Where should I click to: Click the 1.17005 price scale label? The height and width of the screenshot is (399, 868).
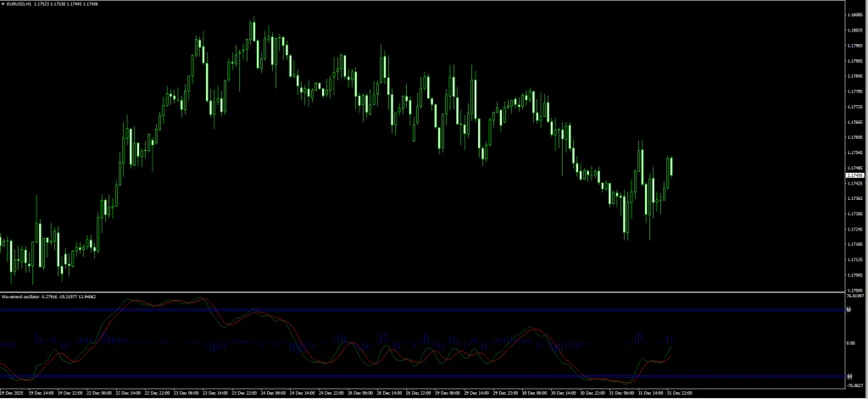[x=854, y=289]
